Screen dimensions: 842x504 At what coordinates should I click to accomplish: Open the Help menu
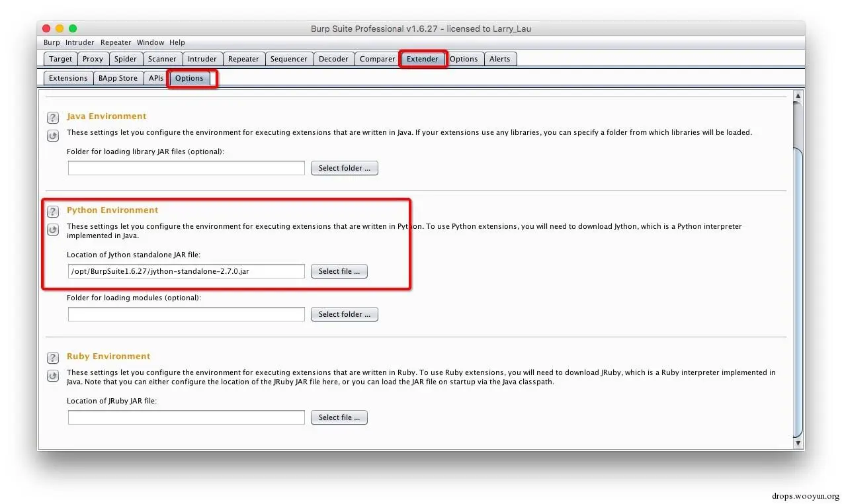point(177,42)
